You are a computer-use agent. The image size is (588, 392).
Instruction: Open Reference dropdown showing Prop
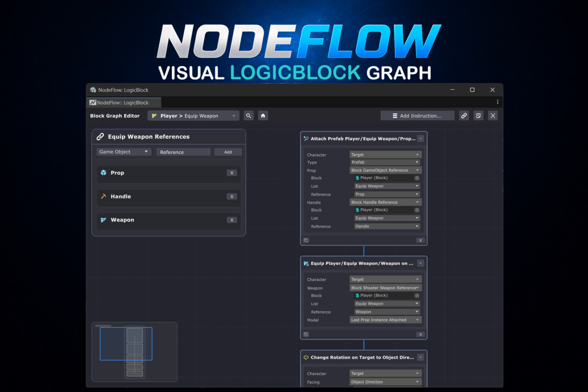coord(387,194)
